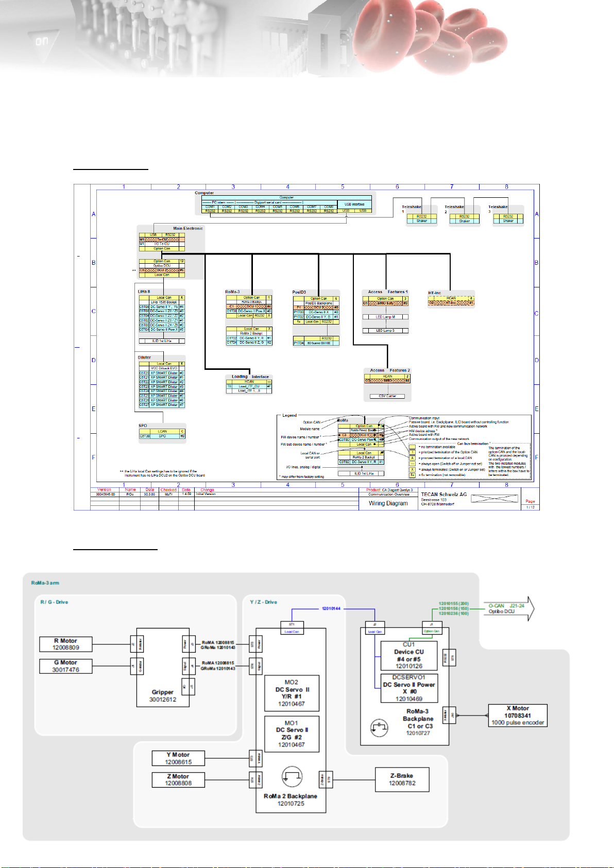The width and height of the screenshot is (614, 868).
Task: Click the Access Features 2 heading
Action: point(390,370)
